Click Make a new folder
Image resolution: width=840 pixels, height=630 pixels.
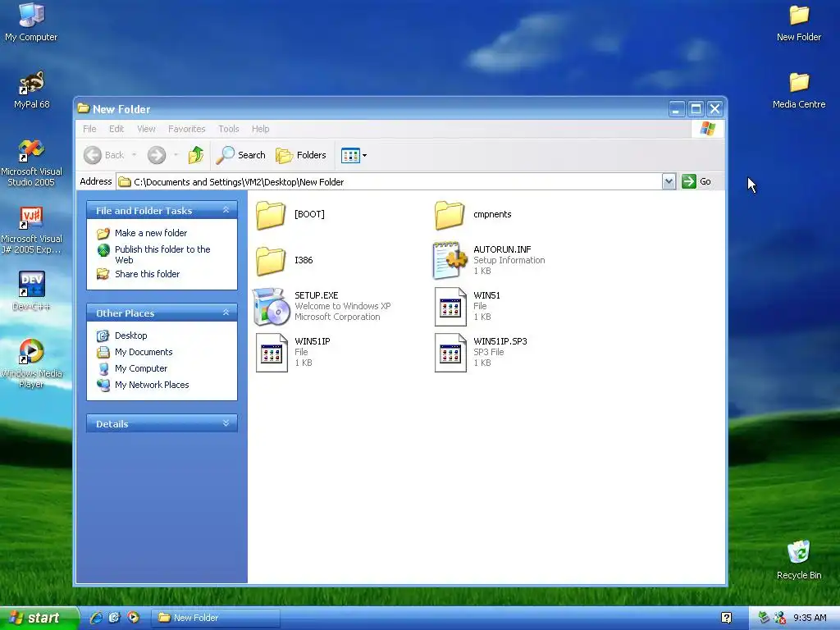click(x=151, y=233)
